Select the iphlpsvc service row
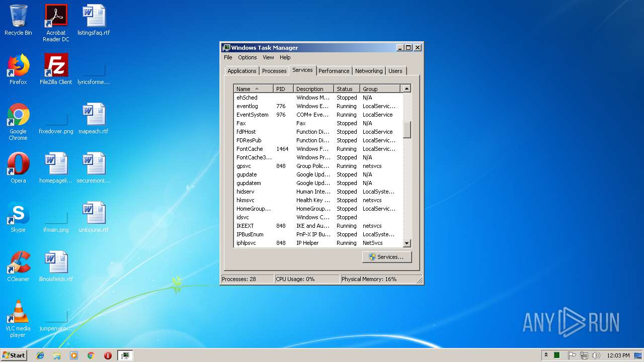Screen dimensions: 644x362 pos(318,243)
